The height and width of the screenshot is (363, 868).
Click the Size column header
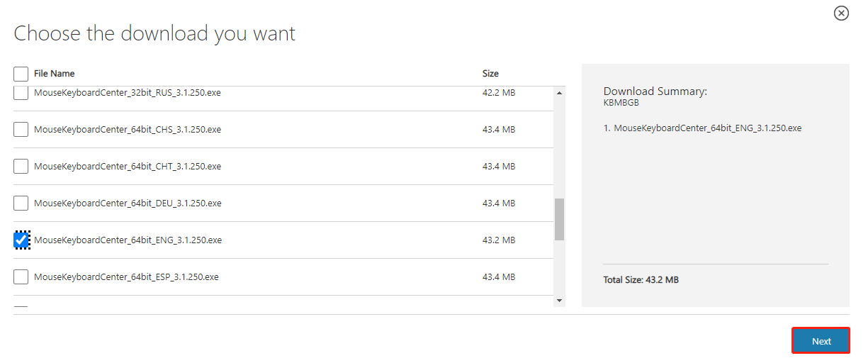click(490, 74)
